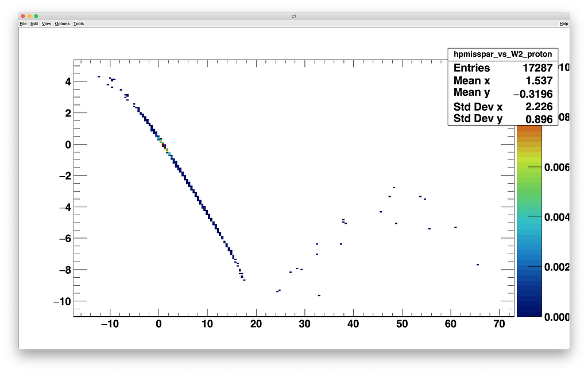Click the Entries row in the stats box
The image size is (588, 373).
tap(502, 68)
